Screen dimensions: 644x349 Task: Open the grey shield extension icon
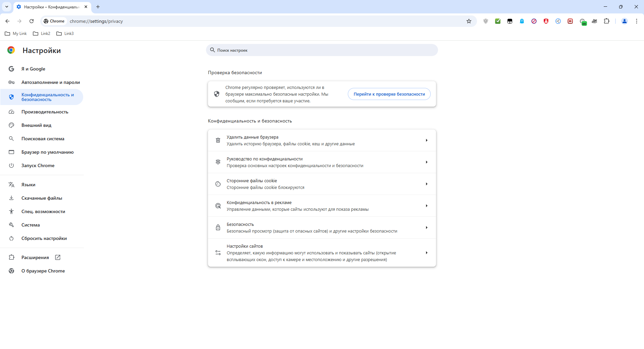[x=486, y=21]
